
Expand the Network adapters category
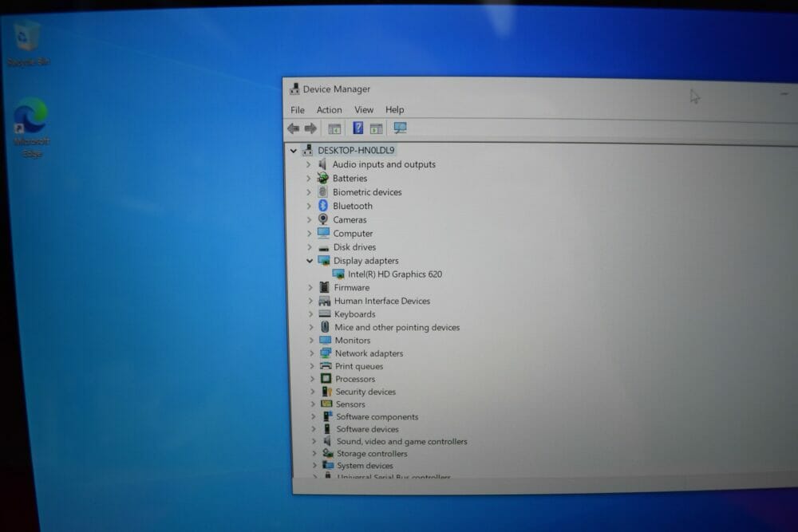[311, 353]
